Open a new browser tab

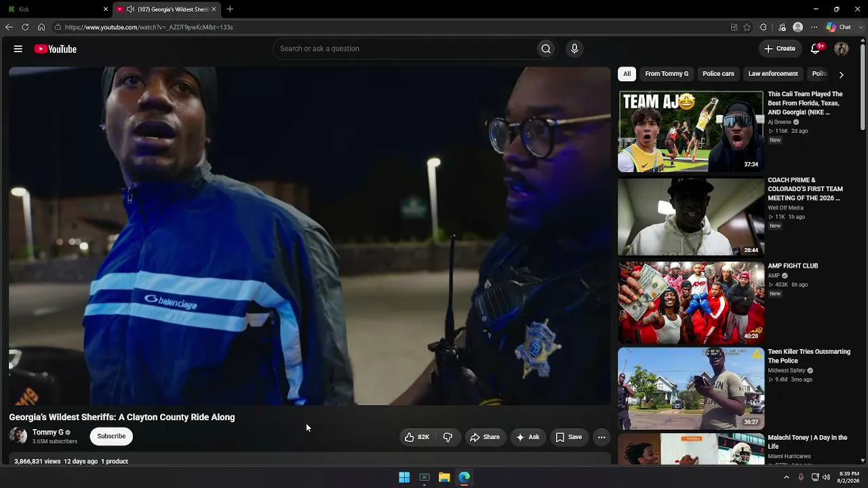230,9
